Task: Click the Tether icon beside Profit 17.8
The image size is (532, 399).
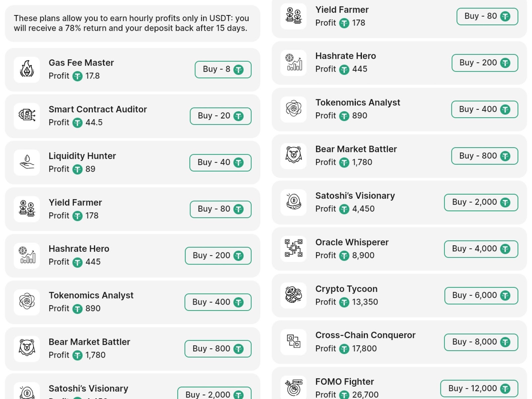Action: [77, 76]
